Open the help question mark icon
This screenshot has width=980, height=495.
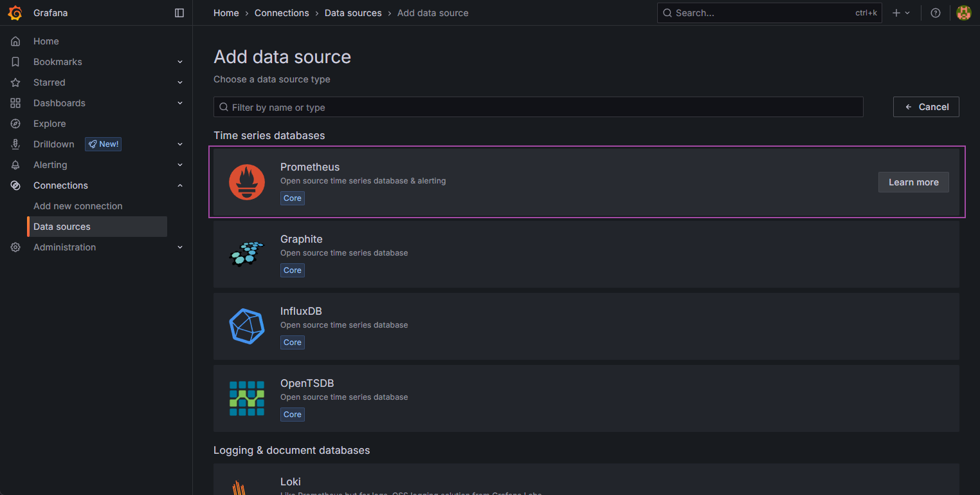(936, 13)
